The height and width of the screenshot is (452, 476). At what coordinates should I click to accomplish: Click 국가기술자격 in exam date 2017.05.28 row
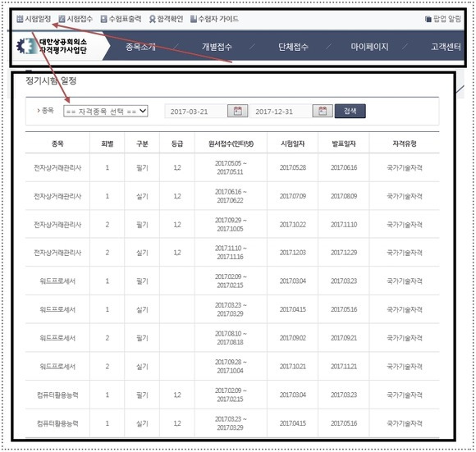click(405, 167)
